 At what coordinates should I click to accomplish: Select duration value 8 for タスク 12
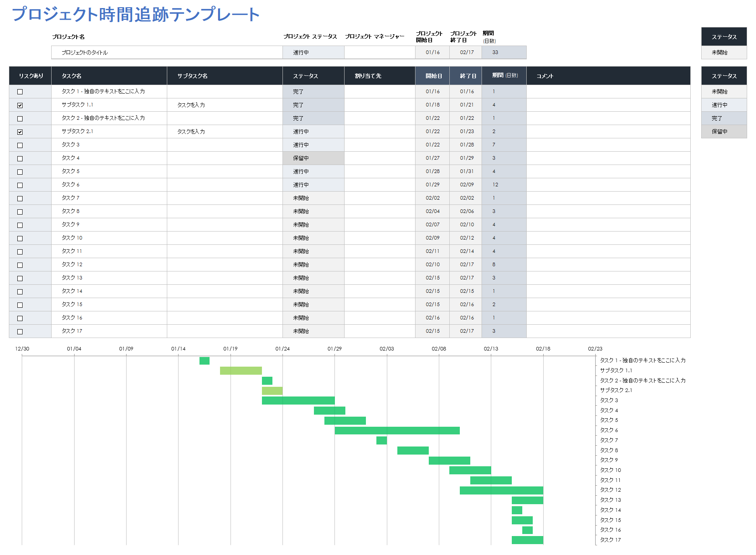(504, 265)
